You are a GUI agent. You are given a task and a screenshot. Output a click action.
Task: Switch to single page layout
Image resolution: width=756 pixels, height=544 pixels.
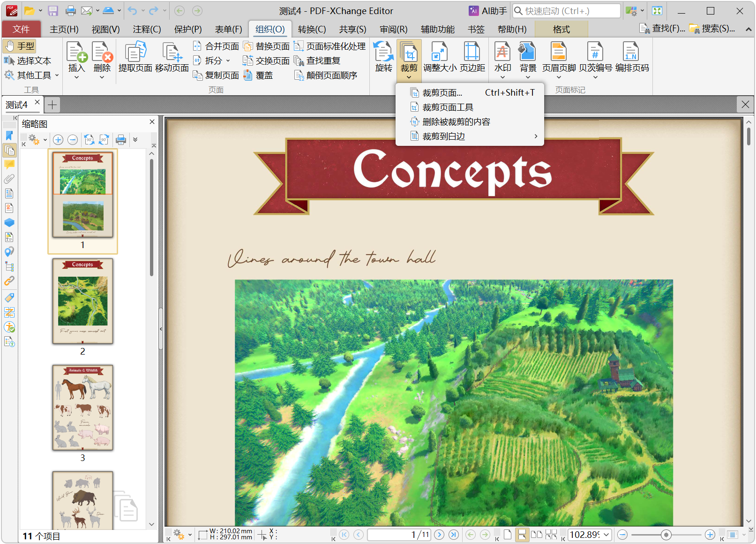(508, 535)
